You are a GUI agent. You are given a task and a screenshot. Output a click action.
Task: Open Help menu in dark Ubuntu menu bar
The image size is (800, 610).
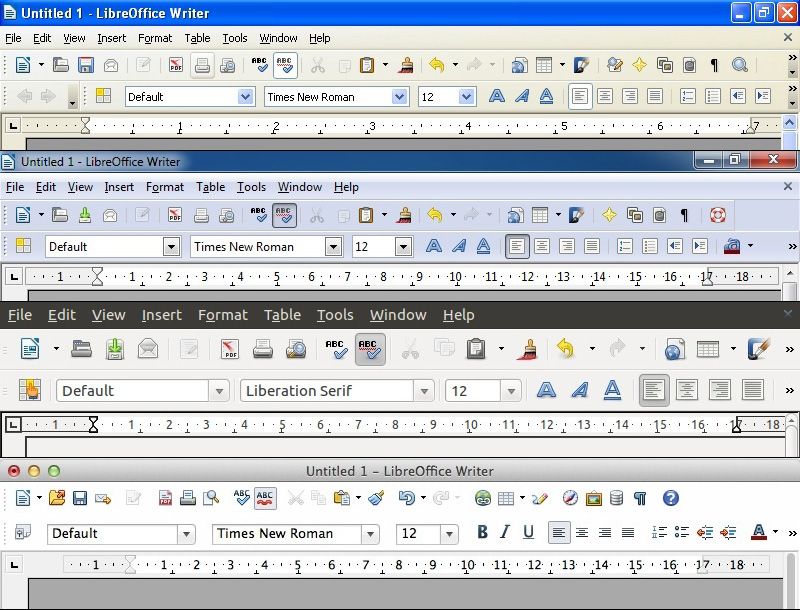[x=458, y=315]
